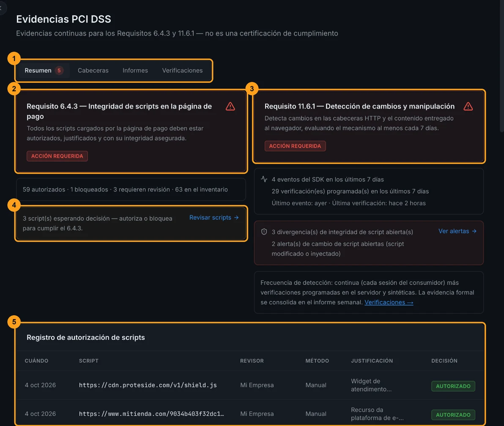Click the activity pulse icon beside SDK events
The width and height of the screenshot is (504, 426).
(264, 179)
